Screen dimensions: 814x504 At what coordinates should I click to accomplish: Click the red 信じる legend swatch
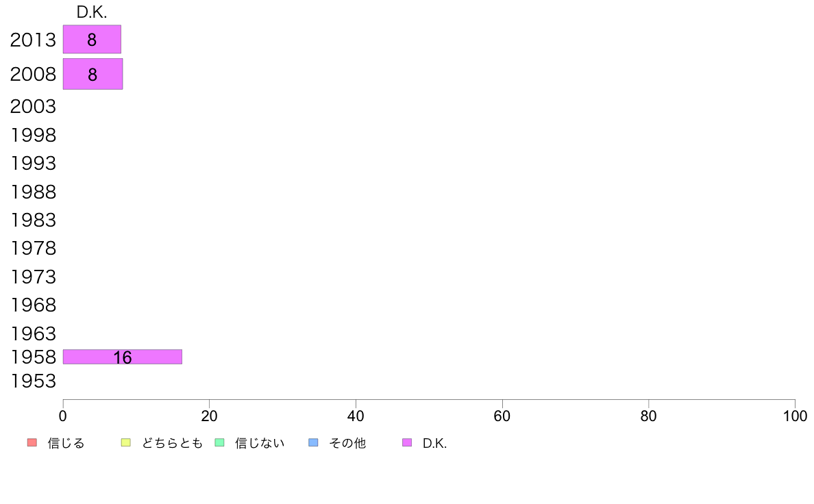(32, 442)
